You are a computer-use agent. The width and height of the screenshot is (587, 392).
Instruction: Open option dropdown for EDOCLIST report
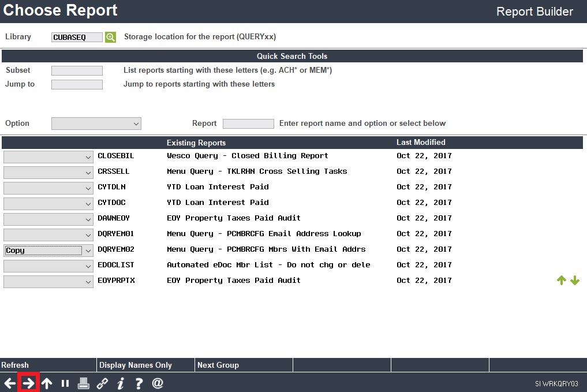pos(48,266)
